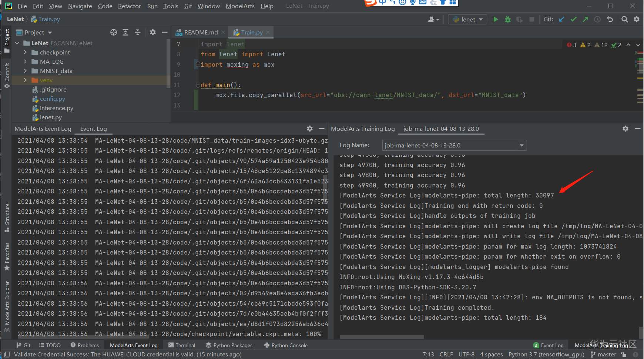Click the locate file target icon in Project panel
Screen dimensions: 644x359
(x=114, y=33)
